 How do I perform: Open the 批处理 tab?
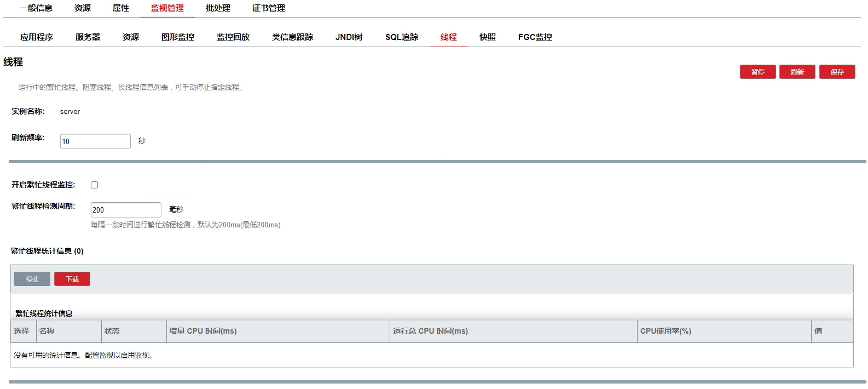coord(218,8)
